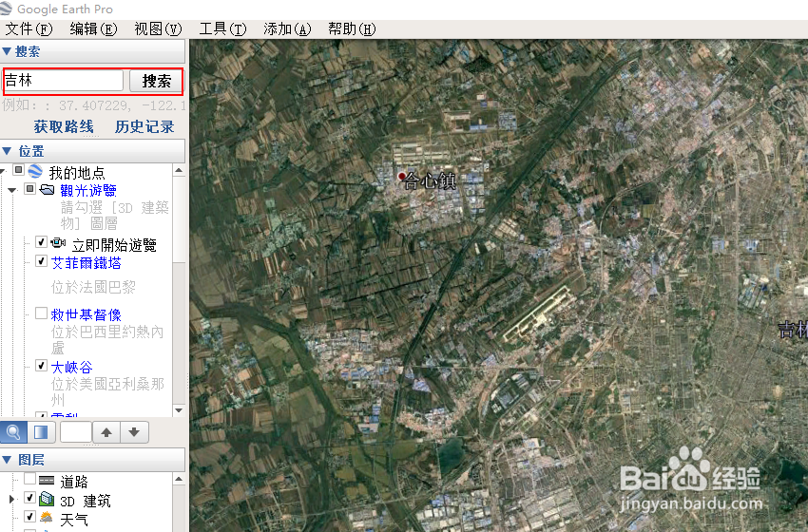Collapse the 图层 panel header
This screenshot has height=532, width=808.
pos(92,460)
